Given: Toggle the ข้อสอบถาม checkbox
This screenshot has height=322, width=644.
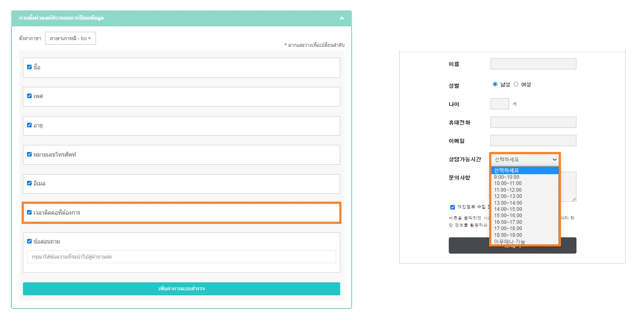Looking at the screenshot, I should click(x=29, y=241).
